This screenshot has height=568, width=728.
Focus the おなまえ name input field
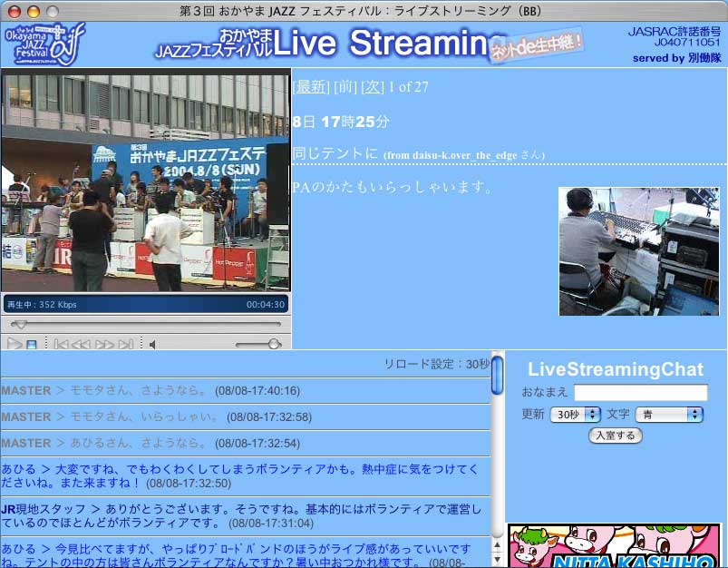[x=641, y=393]
